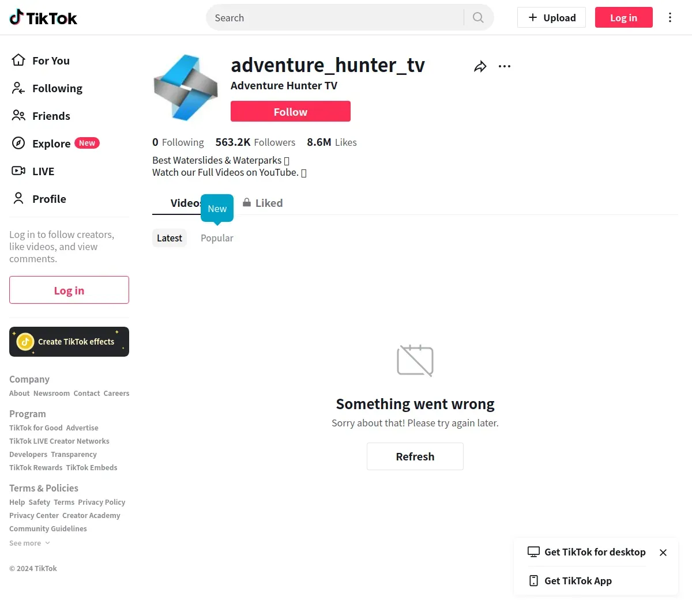Open the top-right vertical dots menu
Screen dimensions: 692x616
click(670, 17)
